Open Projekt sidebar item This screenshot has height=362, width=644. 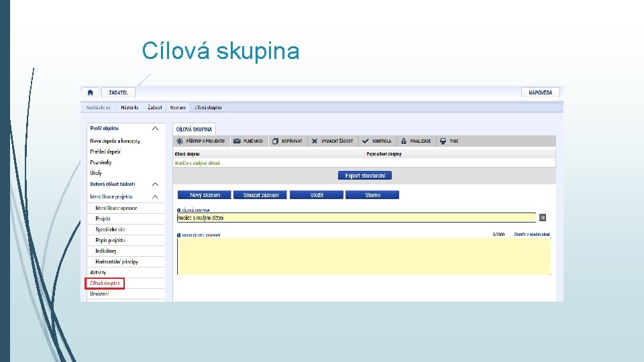pyautogui.click(x=103, y=219)
